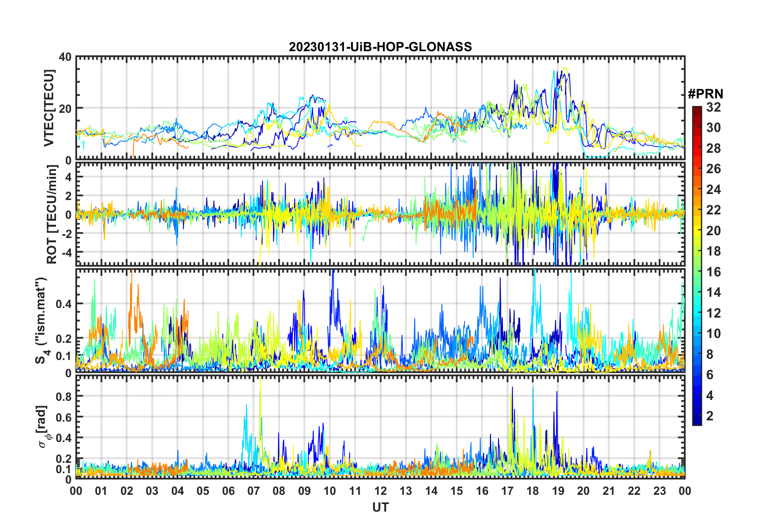Click x-axis hour label 05

click(x=203, y=491)
